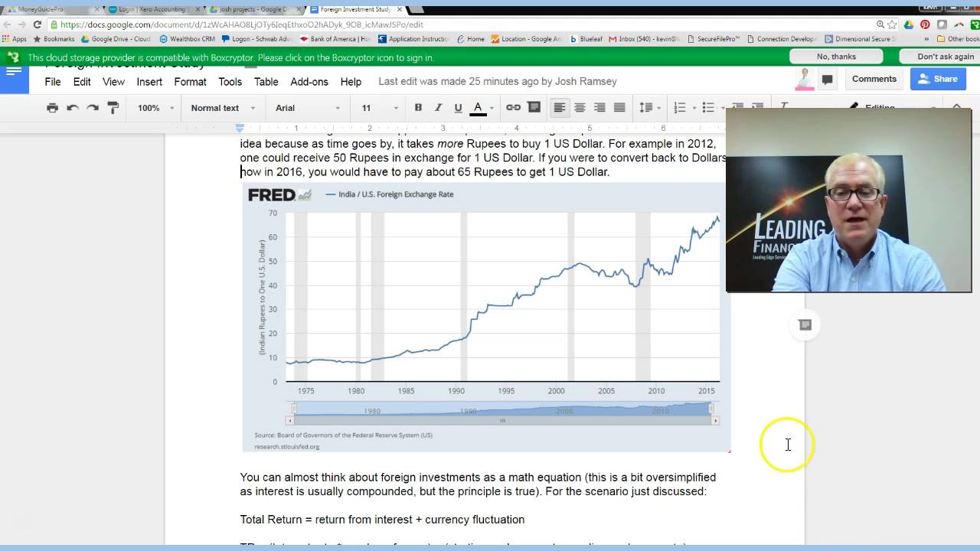Reload the page with the refresh icon
Screen dimensions: 980x551
[x=37, y=24]
